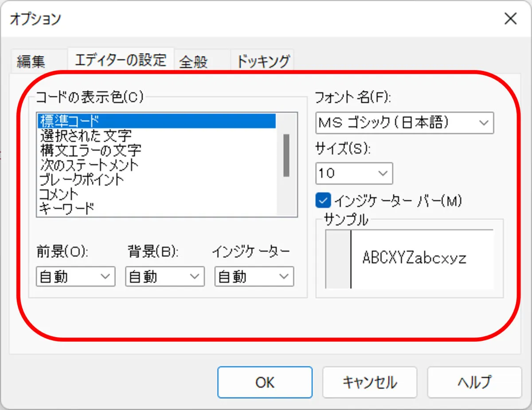Expand the 背景 color dropdown

click(x=165, y=276)
